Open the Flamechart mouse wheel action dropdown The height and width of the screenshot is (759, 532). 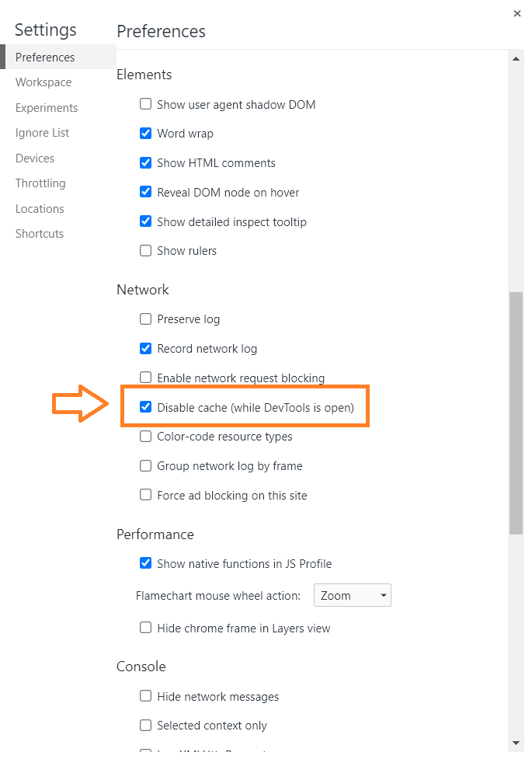pyautogui.click(x=352, y=596)
